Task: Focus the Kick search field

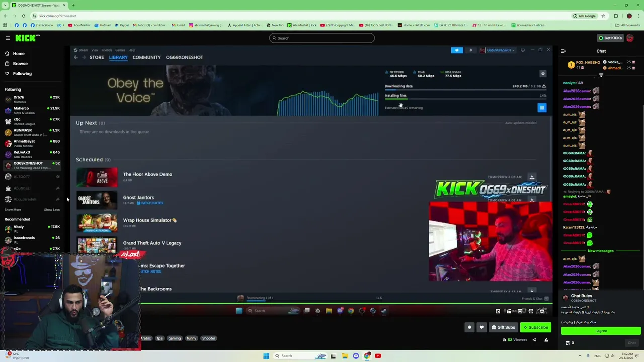Action: pos(322,38)
